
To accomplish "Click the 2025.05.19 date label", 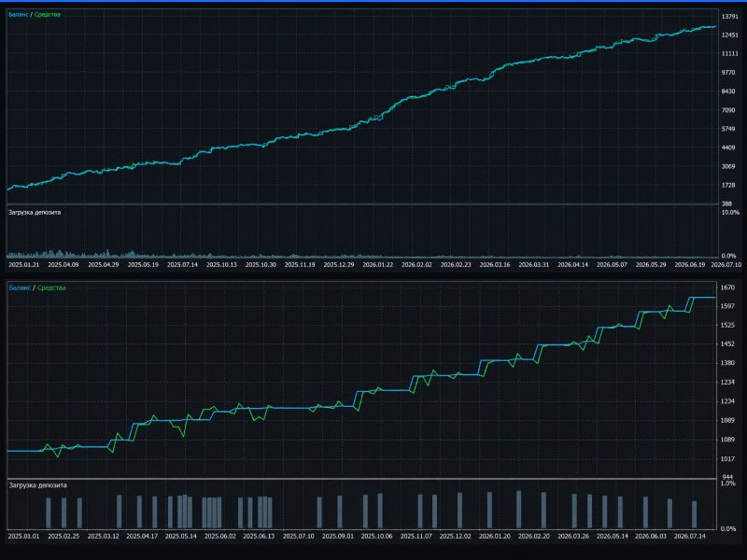I will 143,265.
